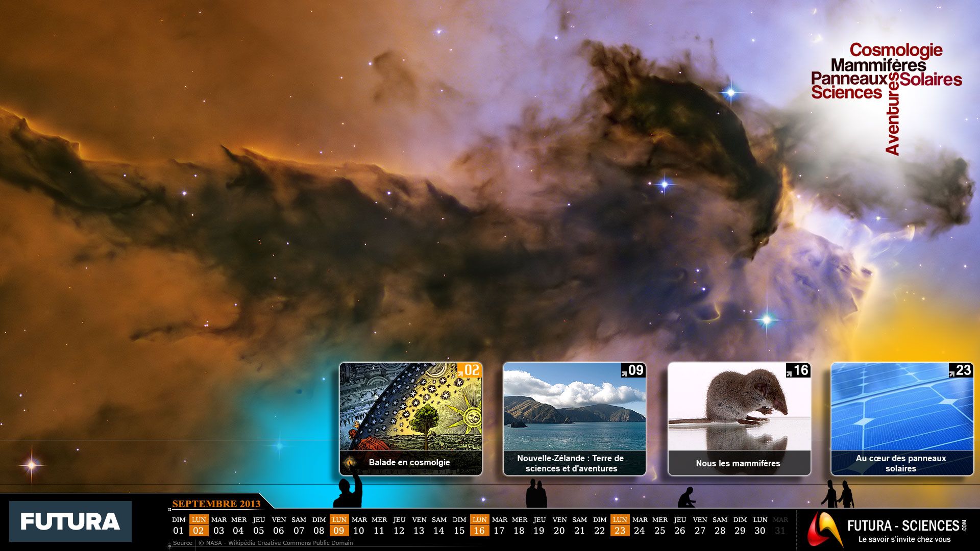
Task: Click the SEPTEMBRE 2013 month label
Action: point(216,504)
